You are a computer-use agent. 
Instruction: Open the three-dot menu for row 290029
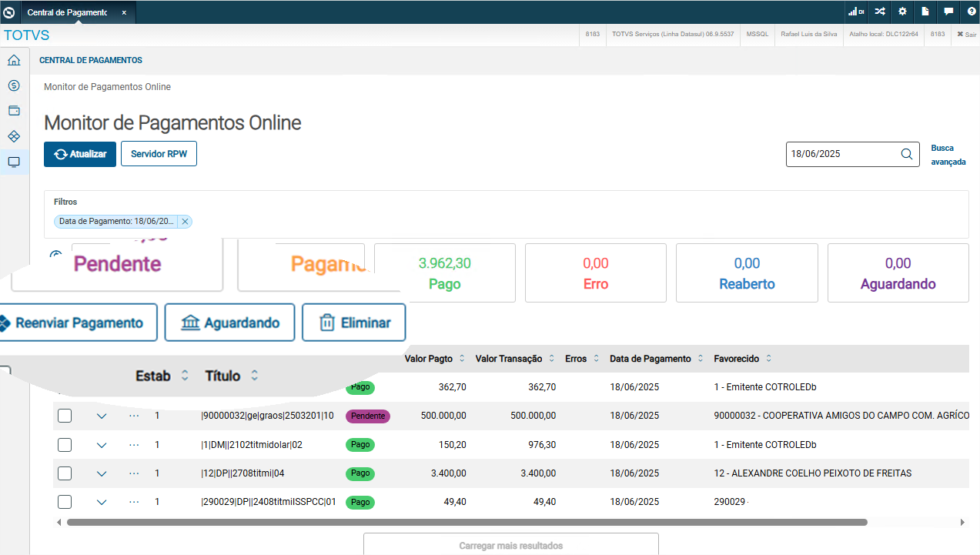[x=134, y=502]
